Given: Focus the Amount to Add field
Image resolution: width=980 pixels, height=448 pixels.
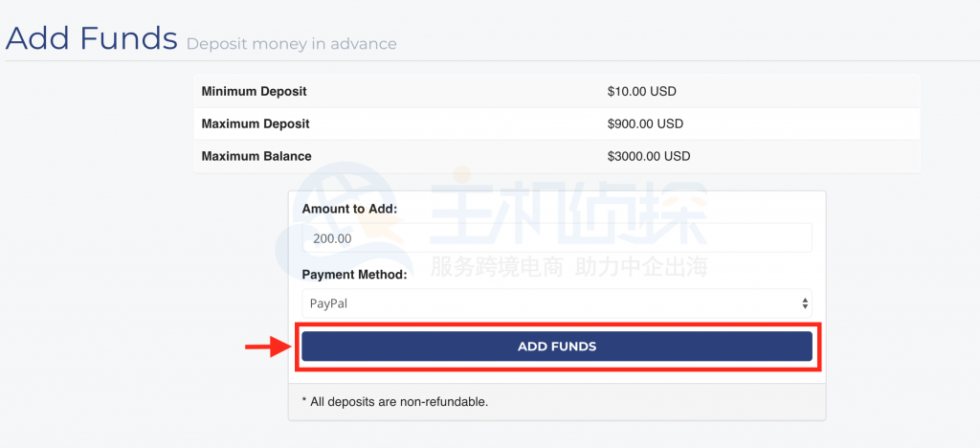Looking at the screenshot, I should tap(556, 238).
